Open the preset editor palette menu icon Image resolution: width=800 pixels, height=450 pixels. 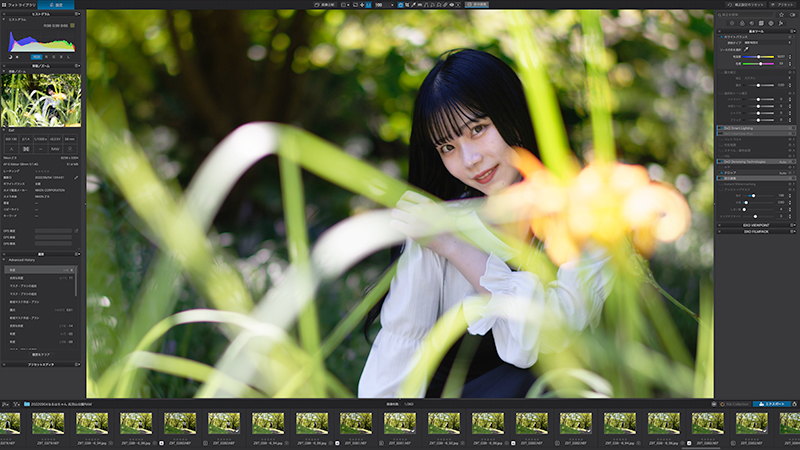pyautogui.click(x=78, y=364)
